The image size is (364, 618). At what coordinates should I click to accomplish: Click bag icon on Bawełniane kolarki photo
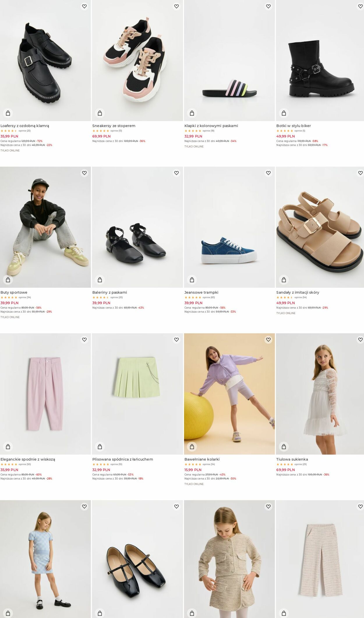point(192,446)
